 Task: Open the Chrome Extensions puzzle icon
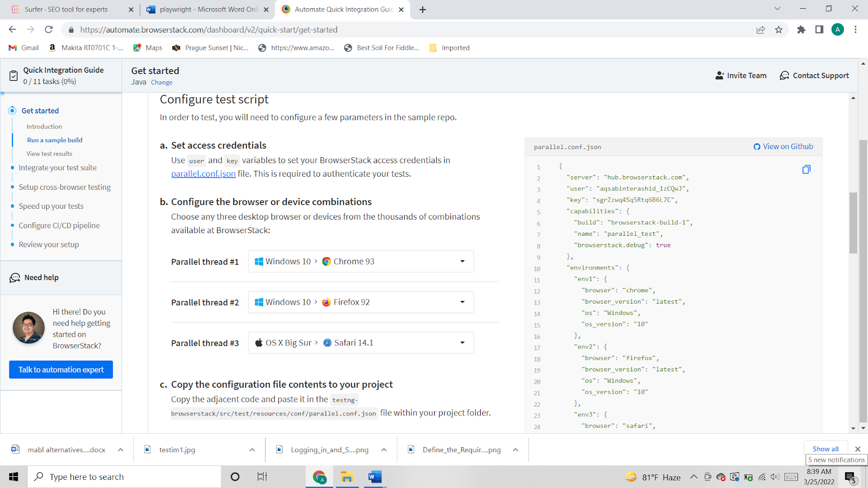(801, 30)
